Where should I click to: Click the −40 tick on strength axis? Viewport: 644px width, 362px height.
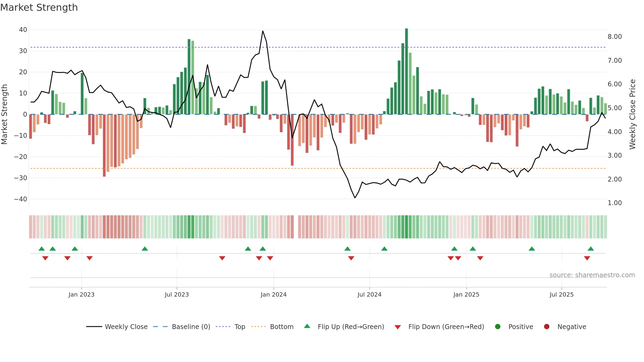point(21,199)
